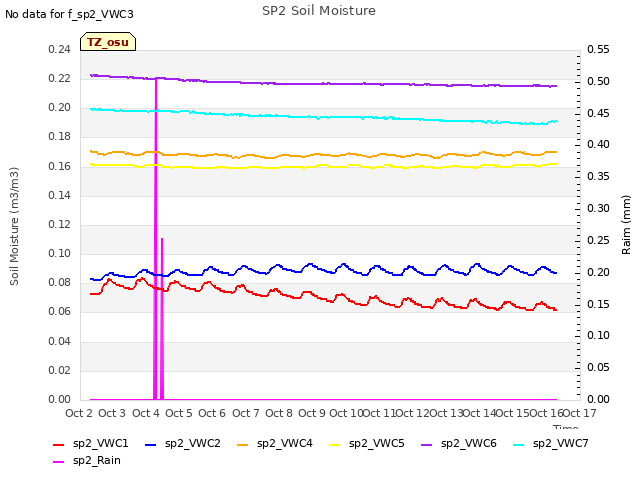Click purple color marker for sp2_VWC6
Image resolution: width=640 pixels, height=480 pixels.
point(427,444)
